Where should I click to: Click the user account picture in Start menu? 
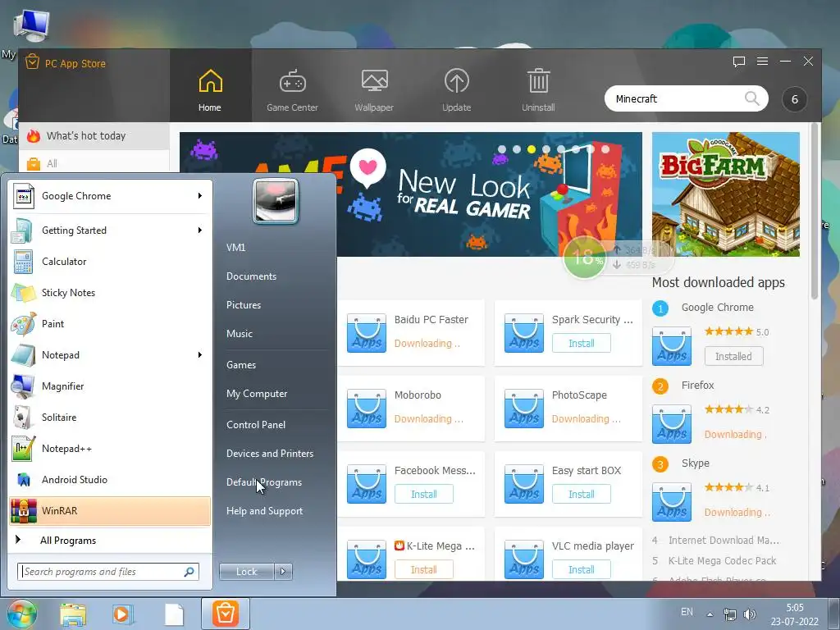pos(276,201)
